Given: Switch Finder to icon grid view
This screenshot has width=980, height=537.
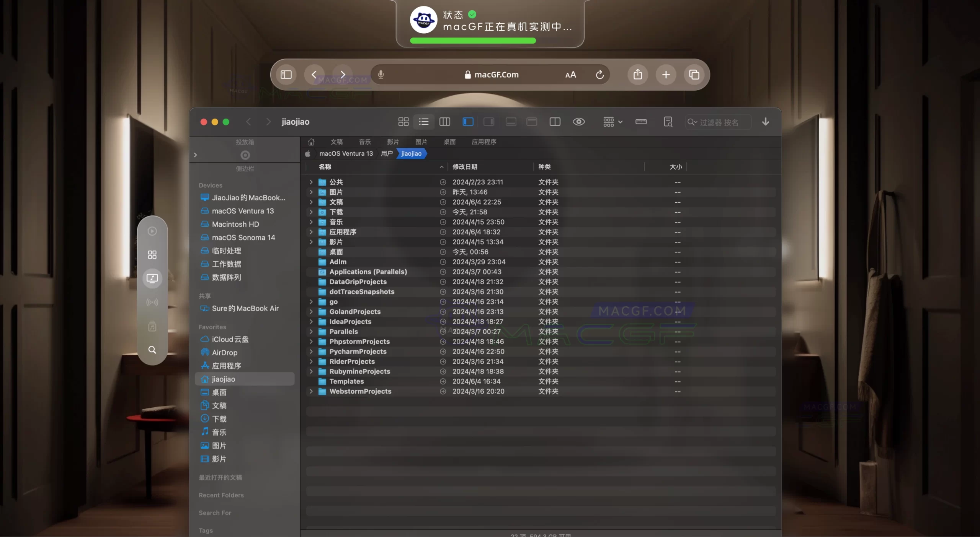Looking at the screenshot, I should (403, 122).
